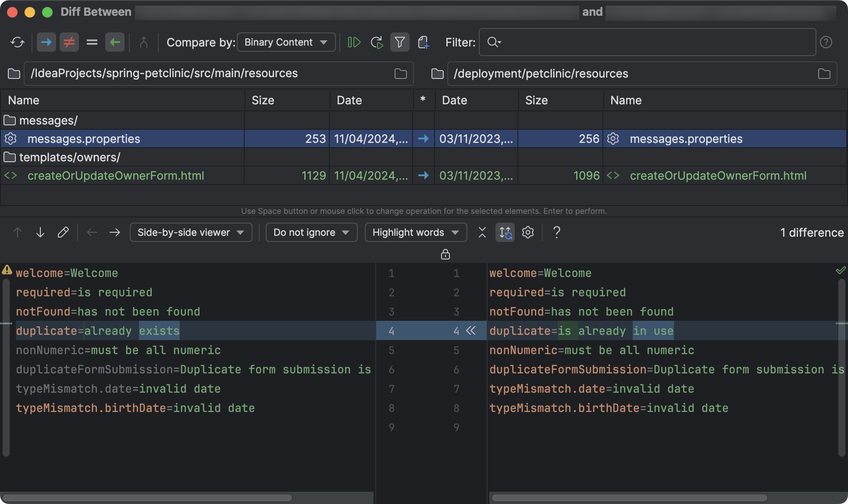Open the filter funnel icon

(x=399, y=42)
